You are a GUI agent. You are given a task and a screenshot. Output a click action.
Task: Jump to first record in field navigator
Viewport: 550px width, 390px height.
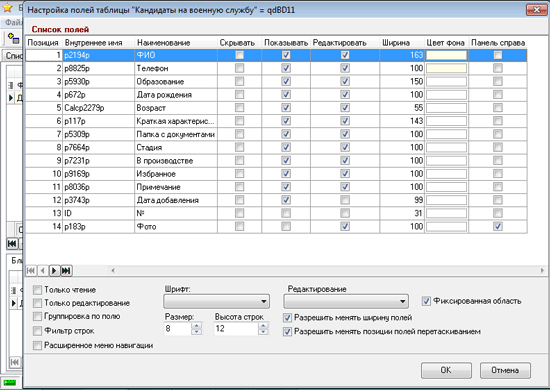tap(31, 270)
